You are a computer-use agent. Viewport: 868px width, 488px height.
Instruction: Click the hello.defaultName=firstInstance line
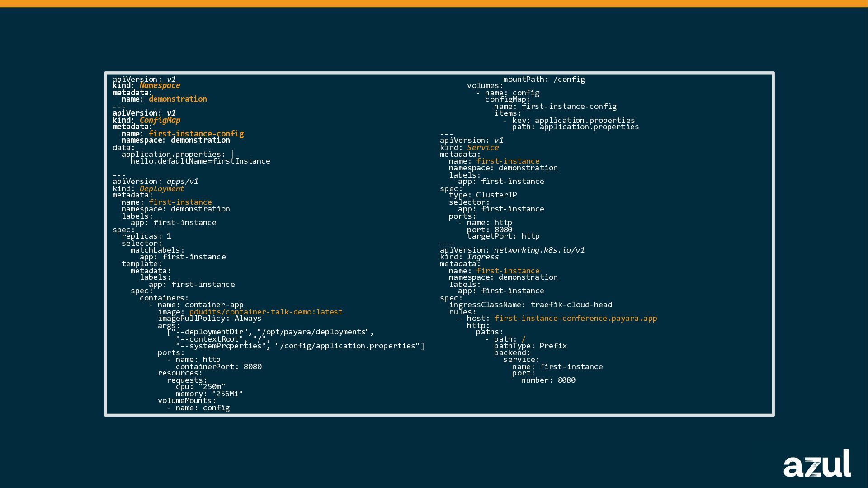click(x=200, y=161)
